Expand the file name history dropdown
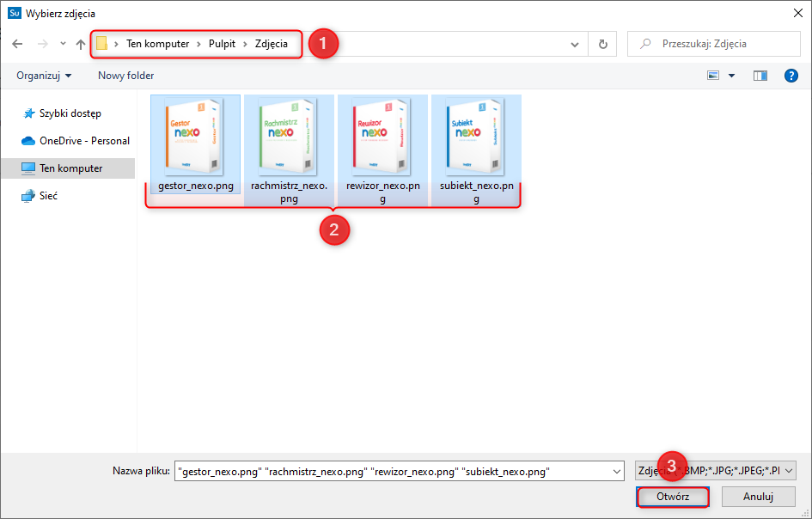 pos(617,472)
